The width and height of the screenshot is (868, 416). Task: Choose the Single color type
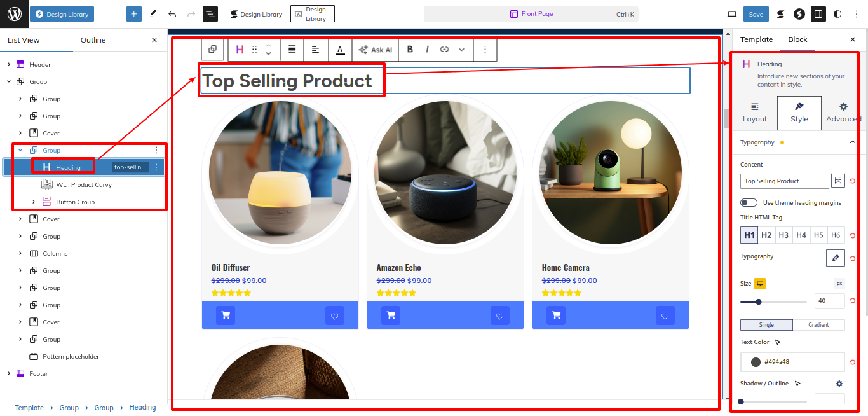click(x=766, y=325)
